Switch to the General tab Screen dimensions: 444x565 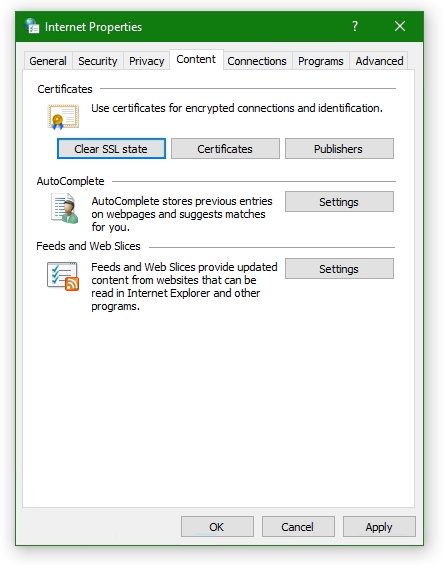(x=48, y=61)
